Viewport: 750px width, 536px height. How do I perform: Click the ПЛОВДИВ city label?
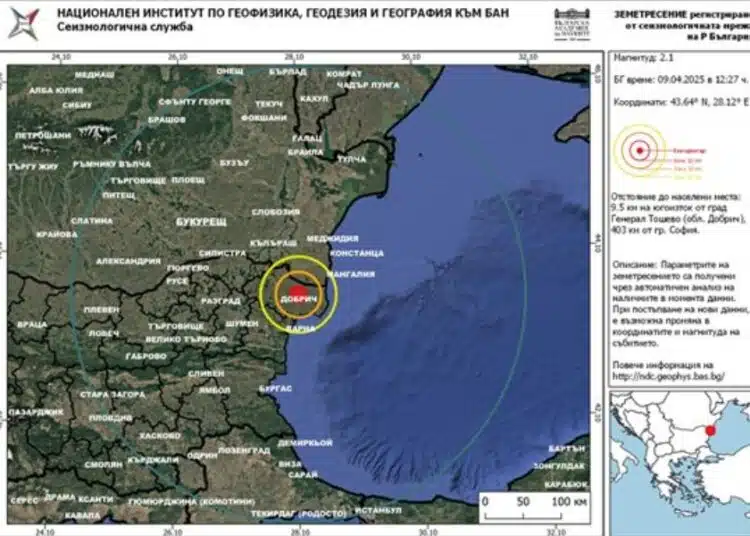pos(110,418)
